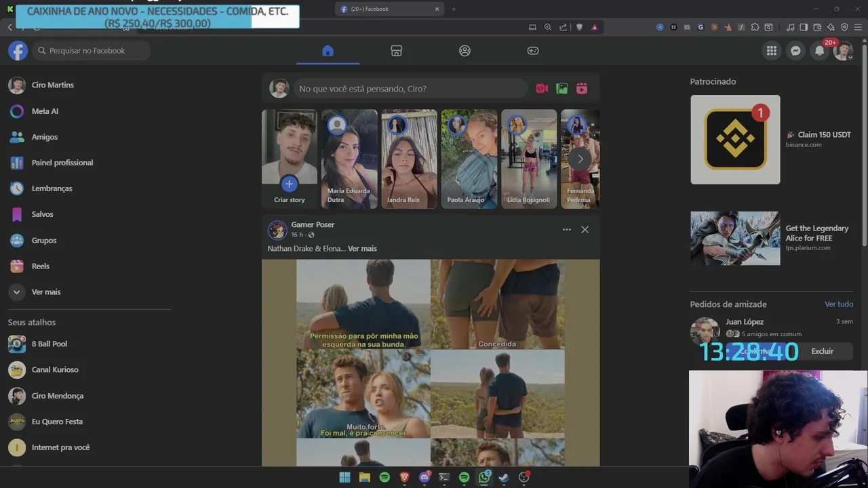The image size is (868, 488).
Task: Click the Facebook logo icon
Action: pyautogui.click(x=18, y=51)
